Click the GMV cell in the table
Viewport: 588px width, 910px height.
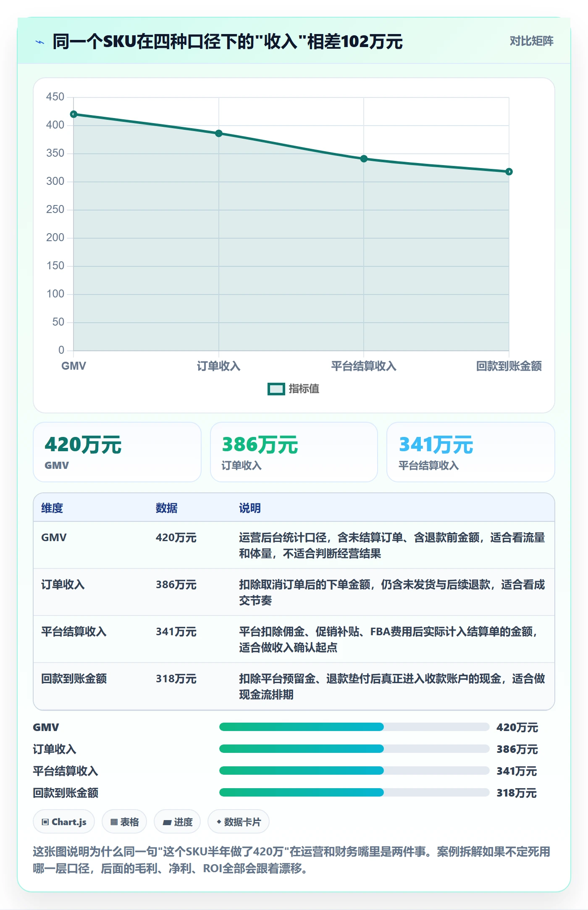54,537
